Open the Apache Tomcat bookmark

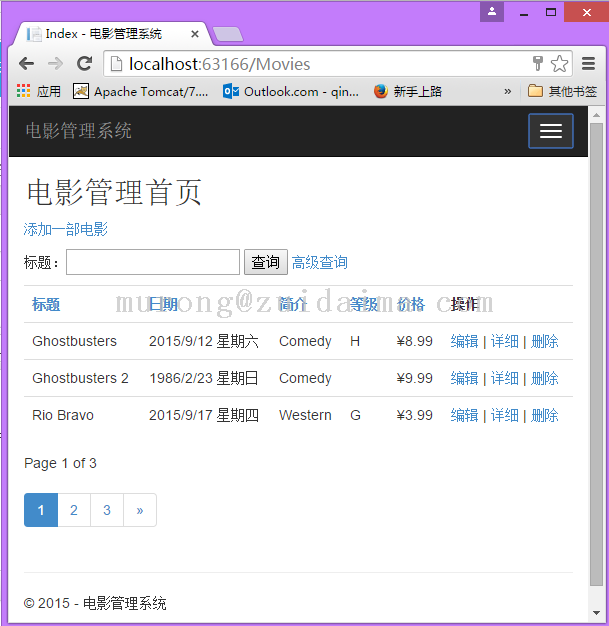click(x=141, y=91)
